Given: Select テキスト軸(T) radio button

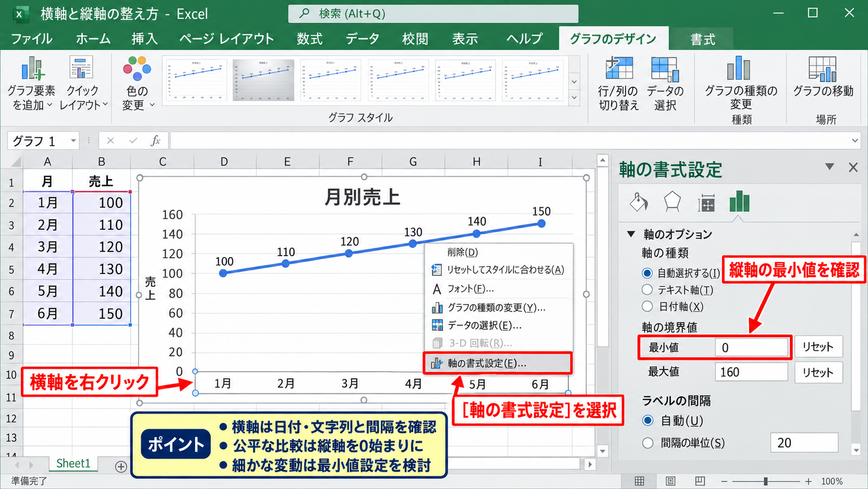Looking at the screenshot, I should click(647, 289).
